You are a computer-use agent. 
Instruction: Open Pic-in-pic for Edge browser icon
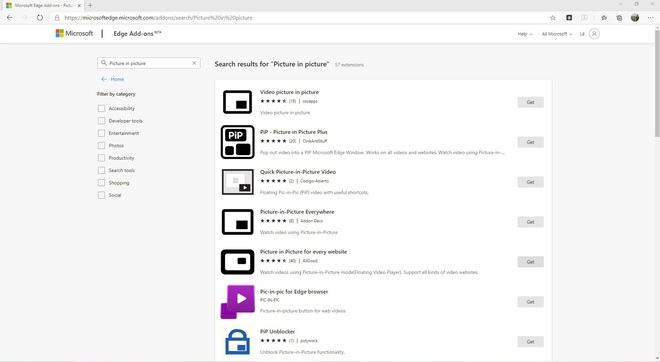tap(237, 302)
